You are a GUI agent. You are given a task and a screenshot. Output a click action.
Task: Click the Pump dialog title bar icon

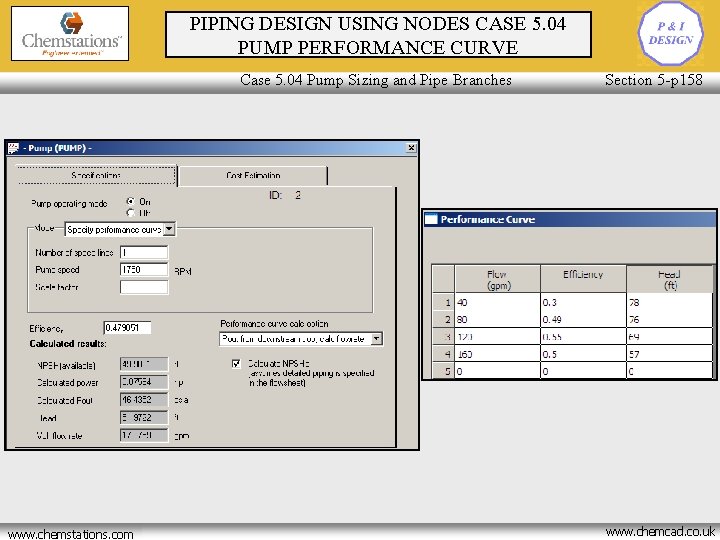[x=14, y=148]
